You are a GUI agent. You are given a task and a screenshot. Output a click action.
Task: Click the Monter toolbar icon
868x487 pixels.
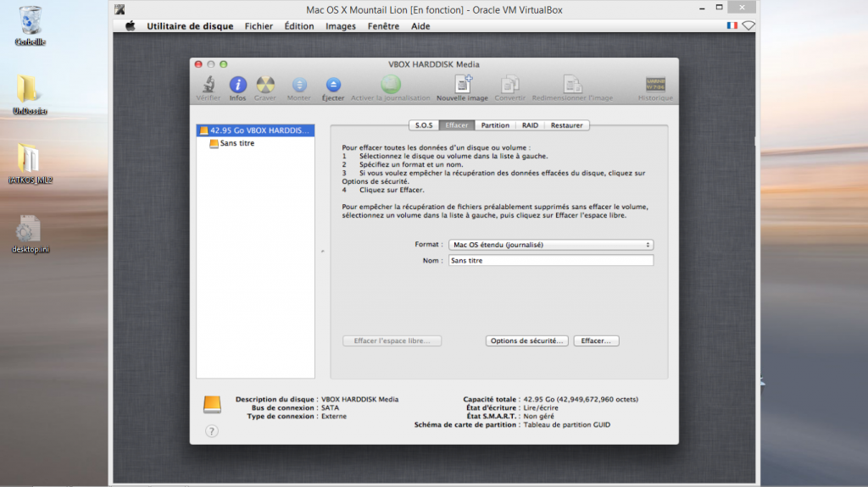[299, 85]
